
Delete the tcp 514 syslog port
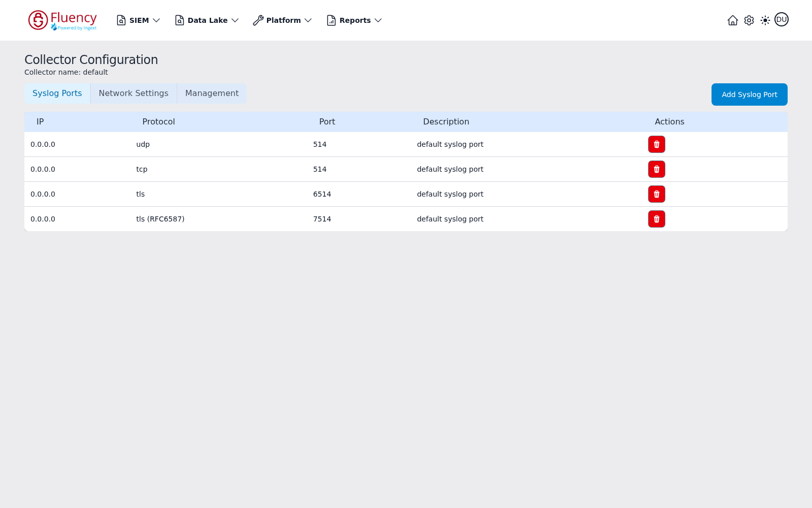tap(657, 169)
